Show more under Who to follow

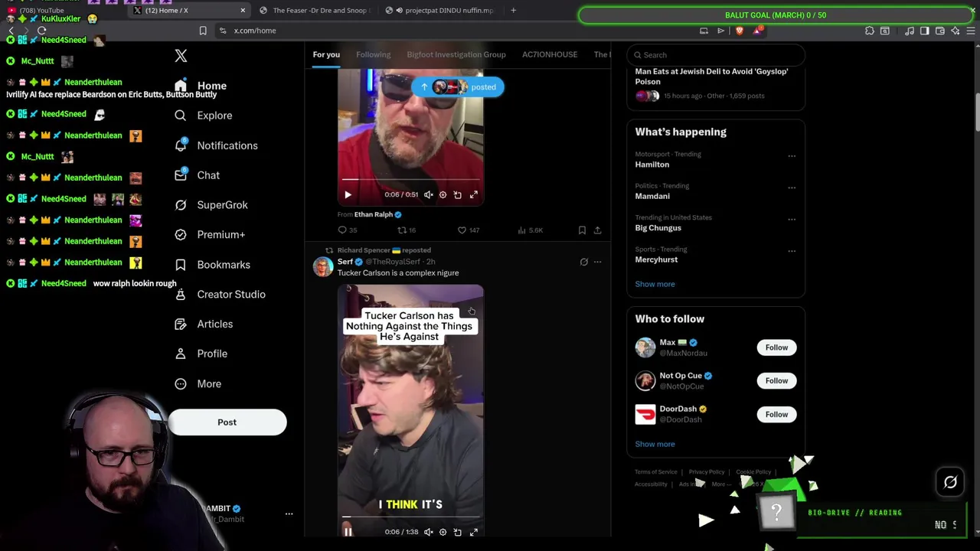(655, 444)
